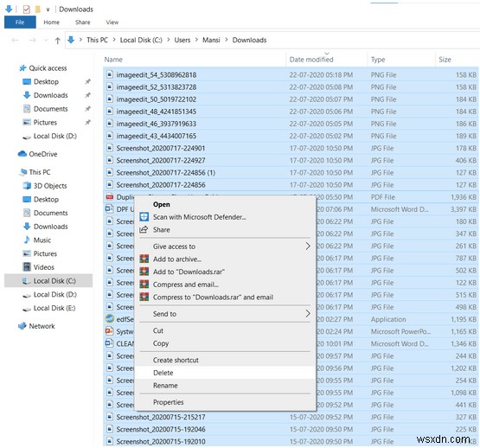Open the View ribbon tab

tap(112, 22)
